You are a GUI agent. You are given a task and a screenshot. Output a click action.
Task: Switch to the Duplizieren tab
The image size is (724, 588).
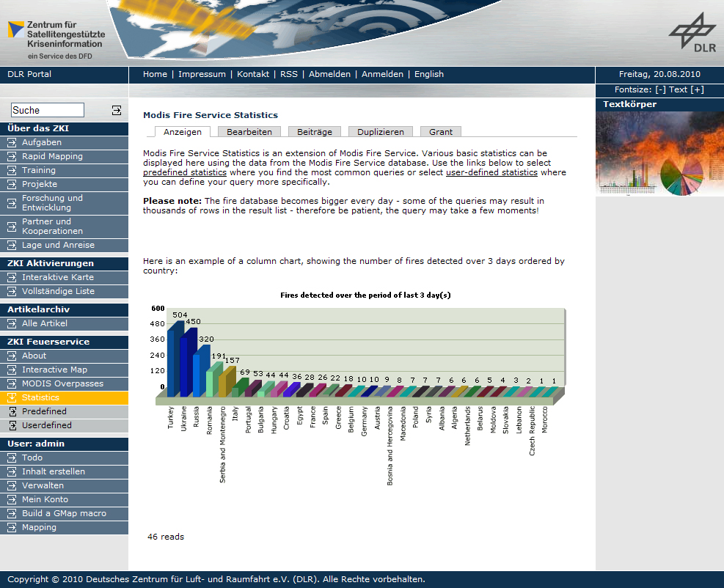381,132
